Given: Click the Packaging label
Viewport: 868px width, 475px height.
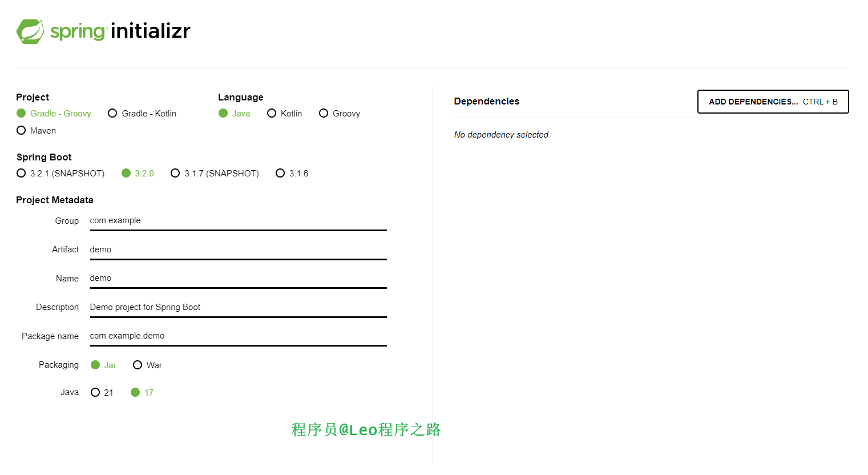Looking at the screenshot, I should point(59,365).
